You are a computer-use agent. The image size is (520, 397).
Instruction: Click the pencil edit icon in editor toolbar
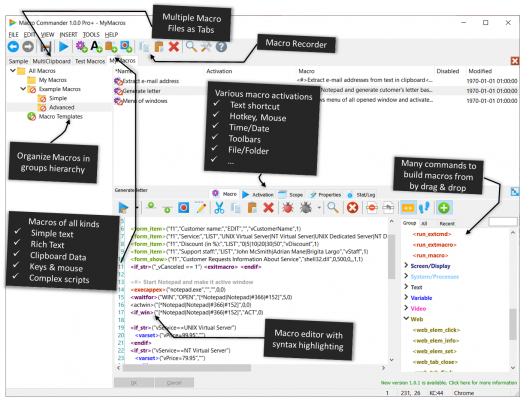[201, 208]
